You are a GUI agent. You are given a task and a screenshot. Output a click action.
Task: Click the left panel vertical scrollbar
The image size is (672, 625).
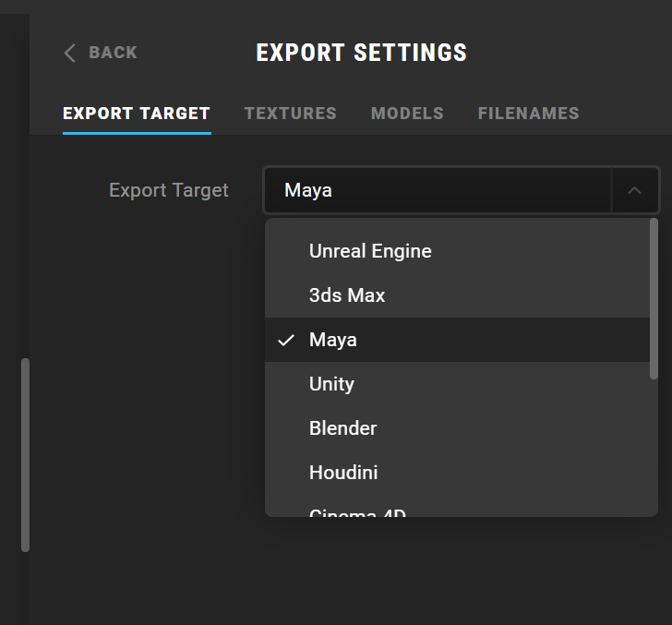pyautogui.click(x=25, y=455)
